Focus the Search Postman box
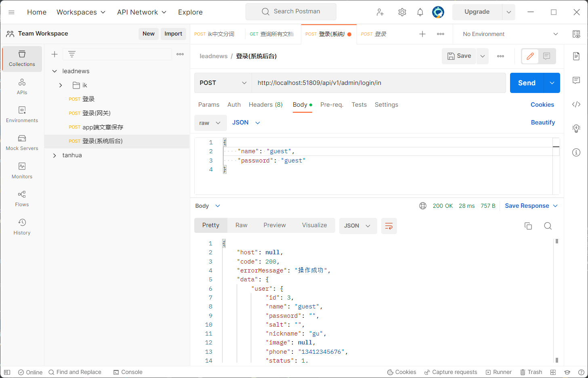This screenshot has height=378, width=588. click(x=291, y=12)
